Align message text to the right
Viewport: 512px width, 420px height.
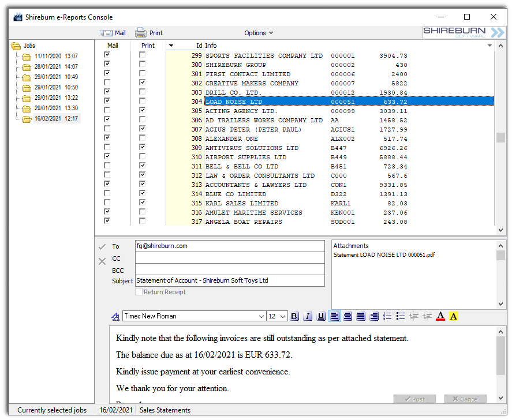(x=374, y=316)
